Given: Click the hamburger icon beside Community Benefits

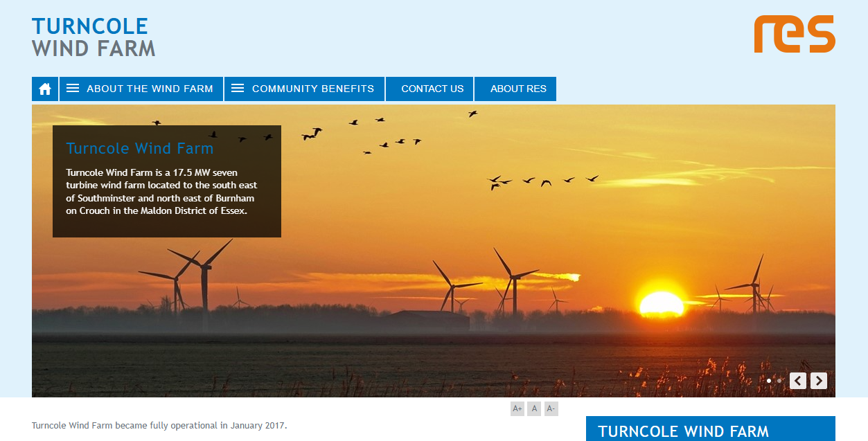Looking at the screenshot, I should [x=238, y=89].
